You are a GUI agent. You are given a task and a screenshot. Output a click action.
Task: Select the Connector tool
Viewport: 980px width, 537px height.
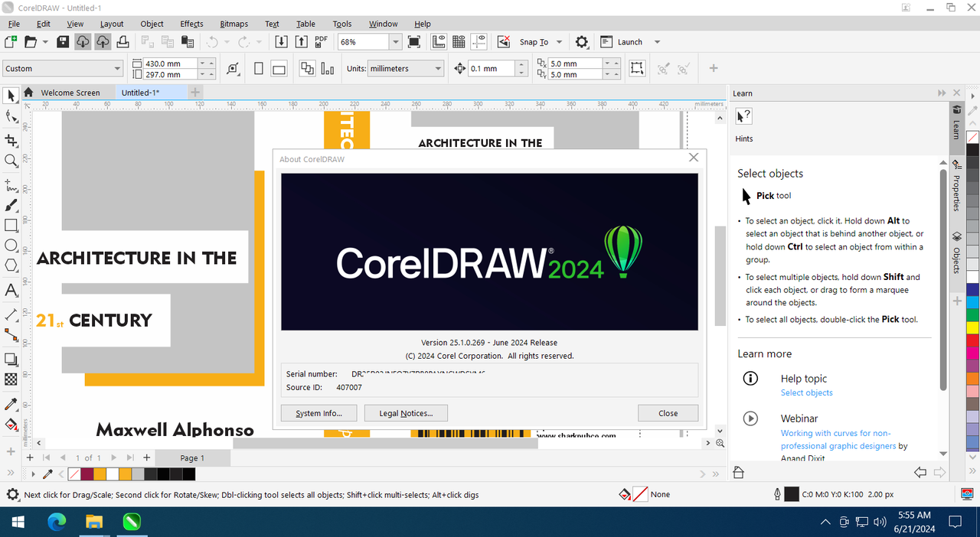[x=11, y=334]
